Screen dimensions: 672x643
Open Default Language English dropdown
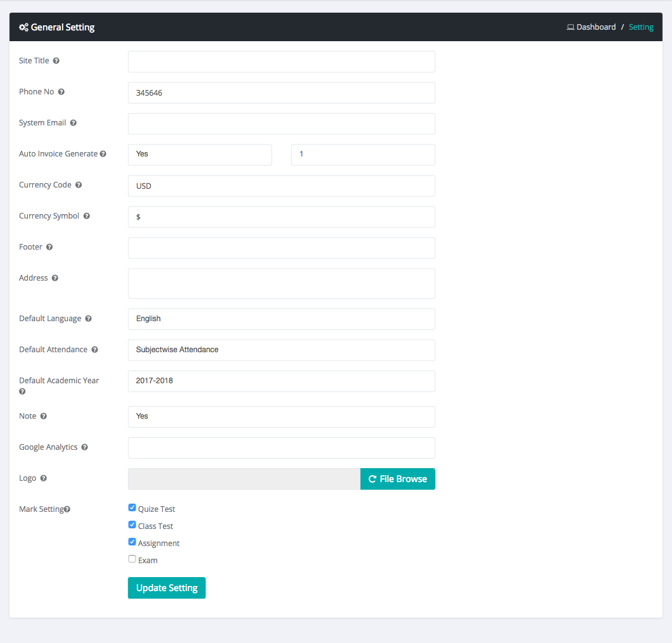281,319
